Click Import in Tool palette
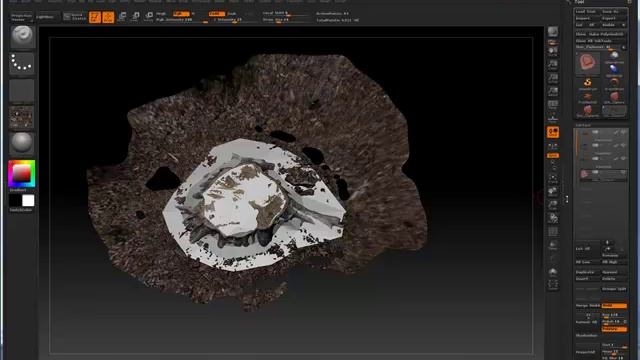The image size is (640, 360). [587, 18]
